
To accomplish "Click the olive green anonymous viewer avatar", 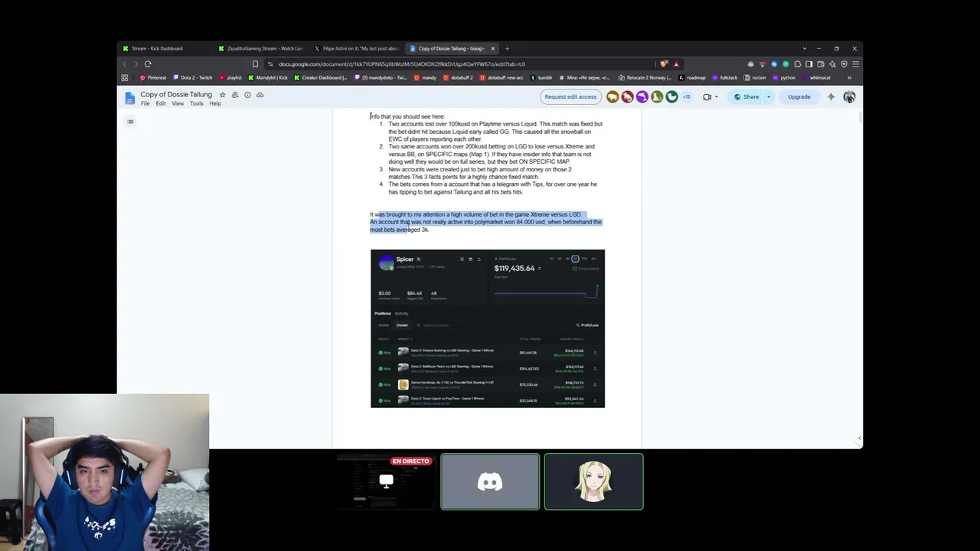I will [657, 97].
